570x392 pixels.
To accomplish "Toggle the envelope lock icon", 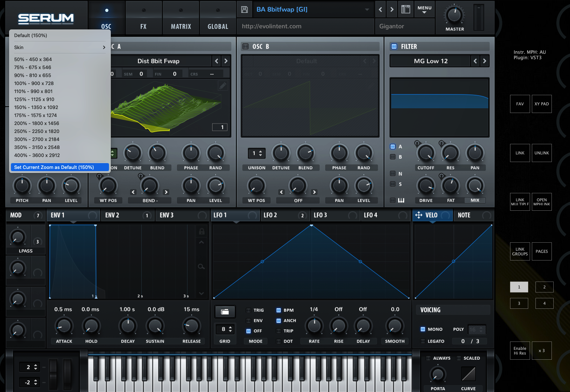I will coord(202,231).
